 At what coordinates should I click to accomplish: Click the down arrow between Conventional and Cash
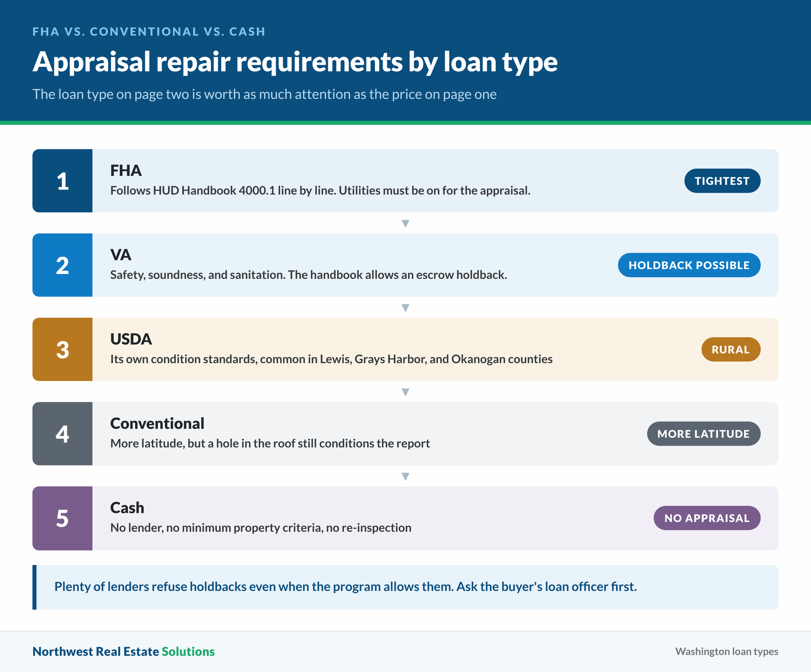pos(405,476)
